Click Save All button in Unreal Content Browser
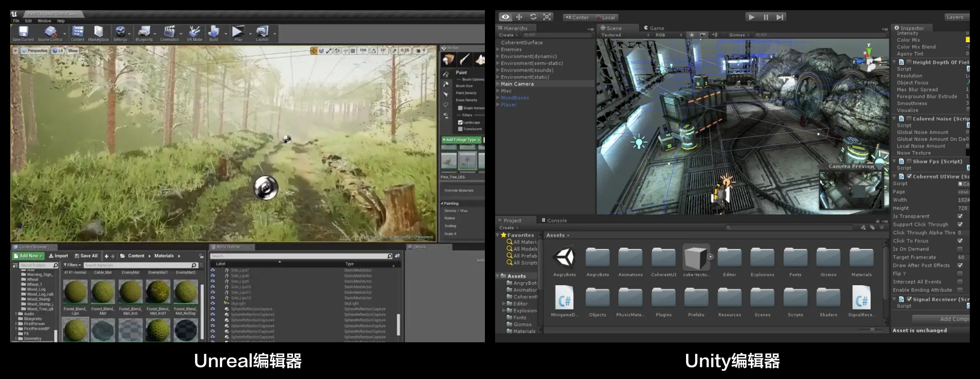 [86, 256]
